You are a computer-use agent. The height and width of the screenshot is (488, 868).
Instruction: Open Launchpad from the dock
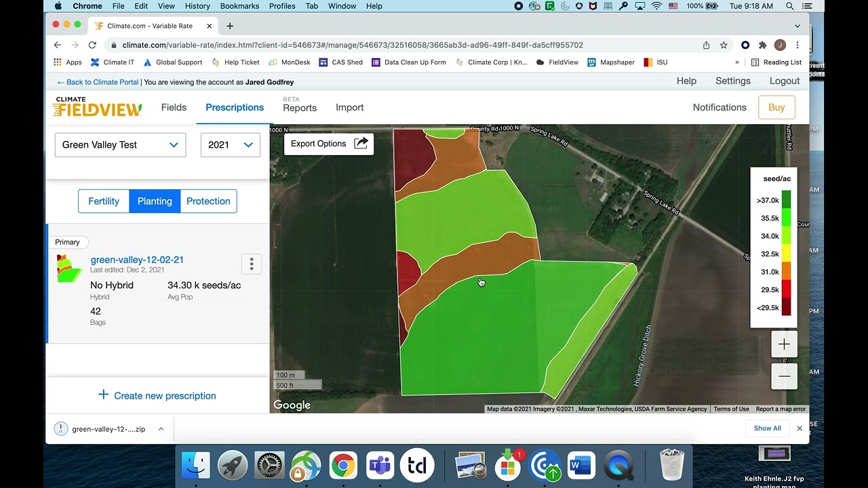click(x=233, y=466)
